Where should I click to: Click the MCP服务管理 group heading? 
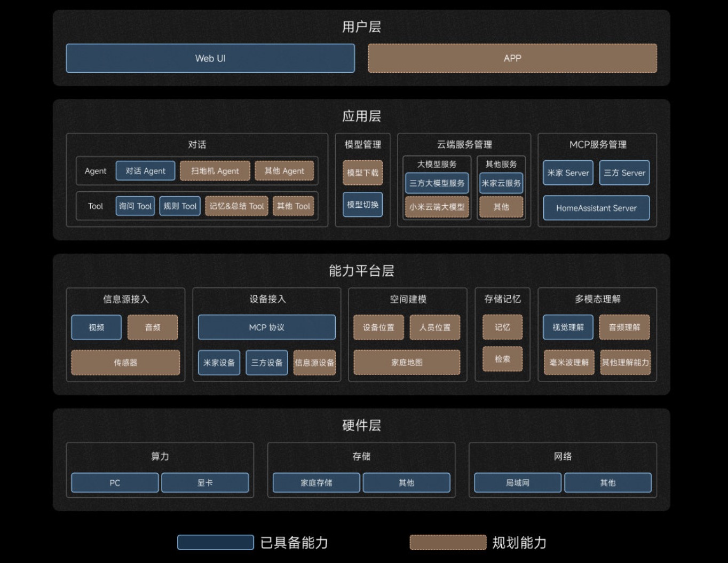pos(598,145)
